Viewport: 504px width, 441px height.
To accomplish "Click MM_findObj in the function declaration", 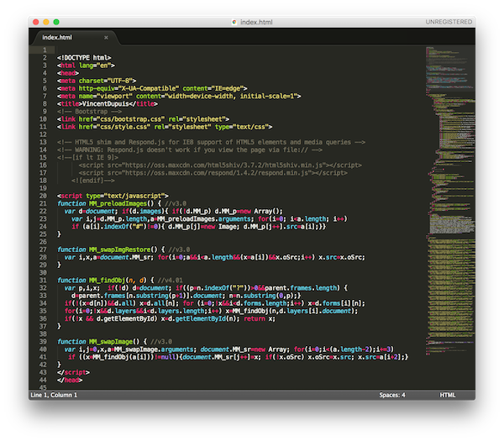I will click(107, 281).
